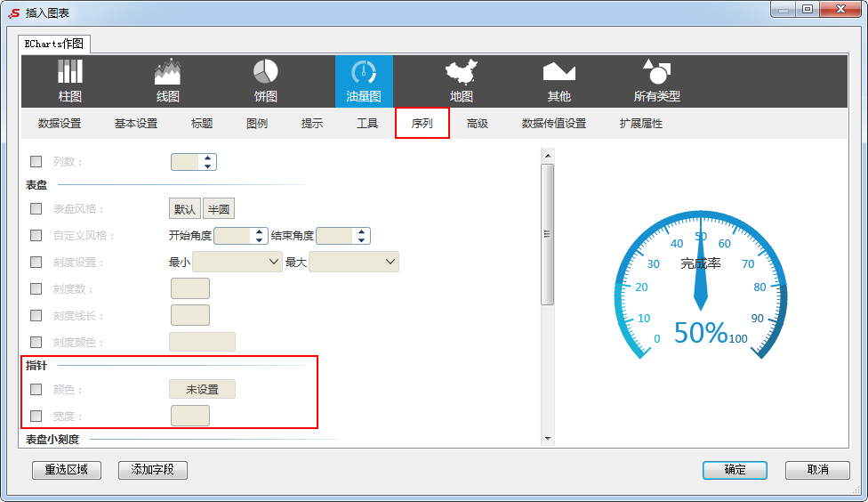Click the 结束角度 input field
The height and width of the screenshot is (502, 868).
336,236
